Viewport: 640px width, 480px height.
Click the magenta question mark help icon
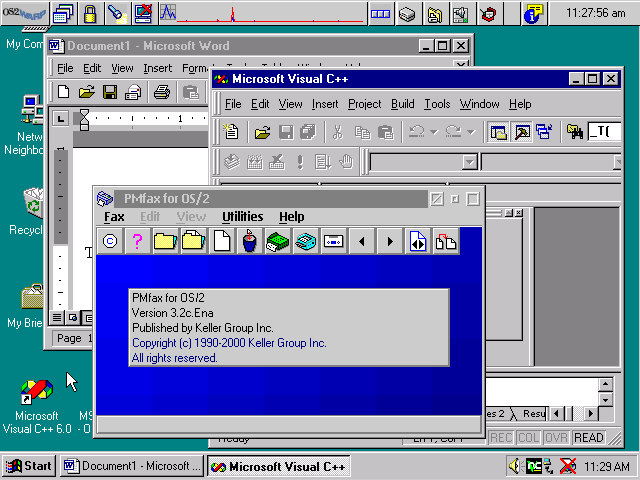tap(138, 241)
